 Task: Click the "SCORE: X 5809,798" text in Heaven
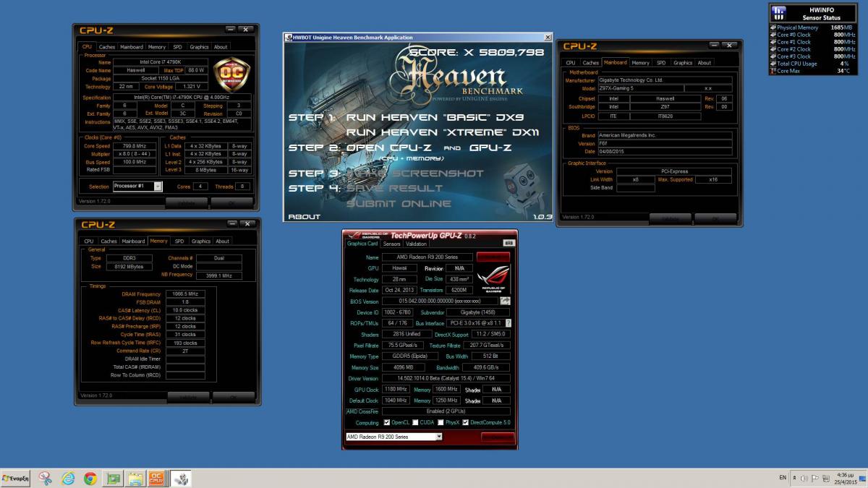pos(476,52)
